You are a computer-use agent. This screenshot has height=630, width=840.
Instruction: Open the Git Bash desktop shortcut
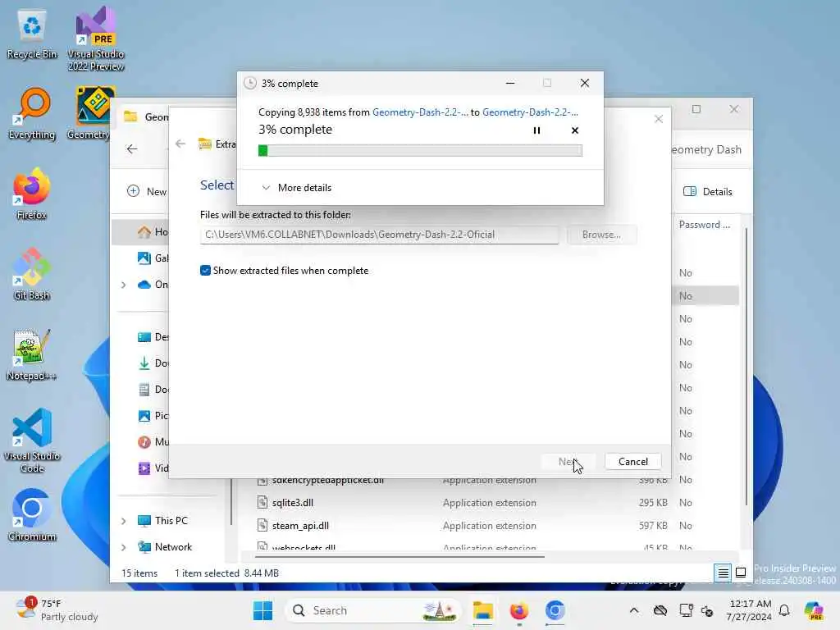click(32, 274)
